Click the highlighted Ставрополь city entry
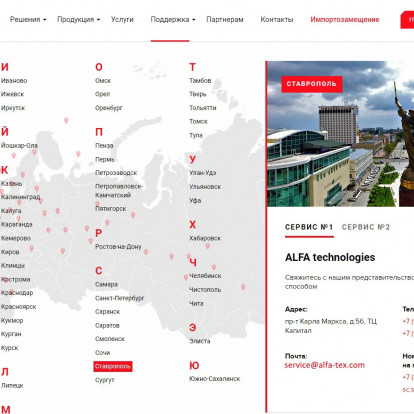 pos(113,366)
